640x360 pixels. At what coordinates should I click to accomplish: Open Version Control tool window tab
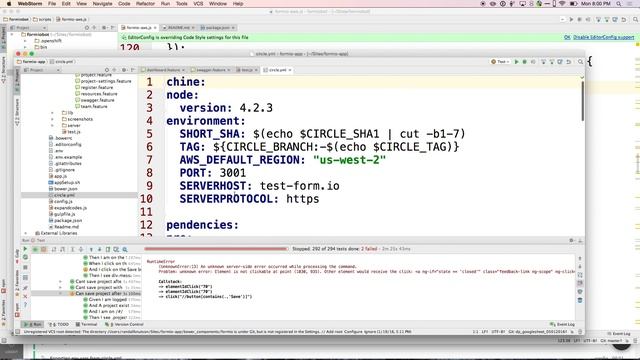coord(124,324)
